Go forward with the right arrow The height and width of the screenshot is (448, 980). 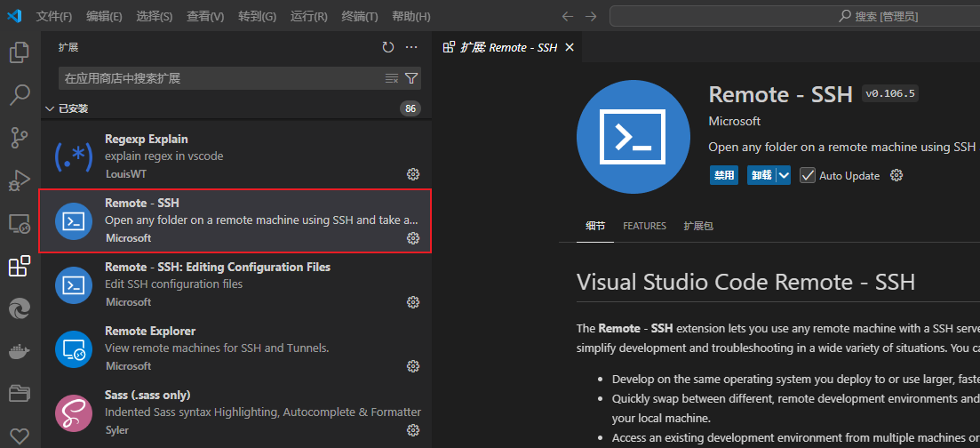click(x=591, y=16)
